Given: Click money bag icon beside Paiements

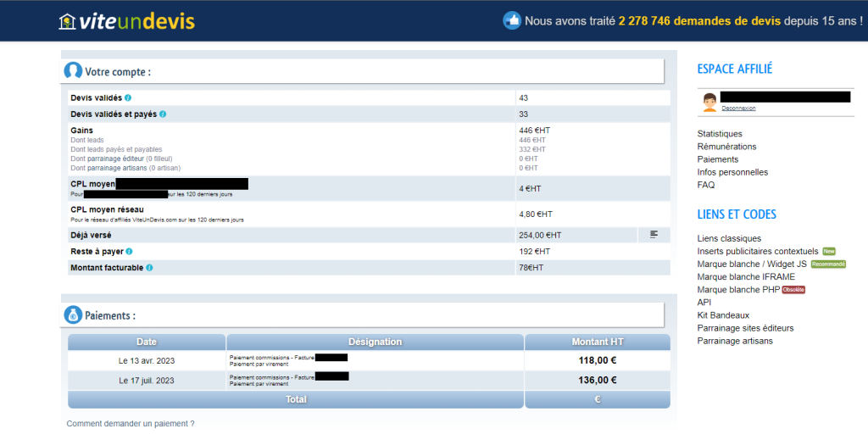Looking at the screenshot, I should pos(73,315).
